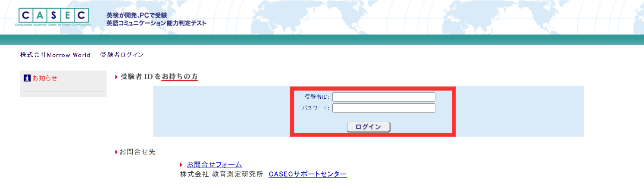
Task: Click the 英語コミュニケーション能力判定テスト header tagline
Action: (x=156, y=23)
